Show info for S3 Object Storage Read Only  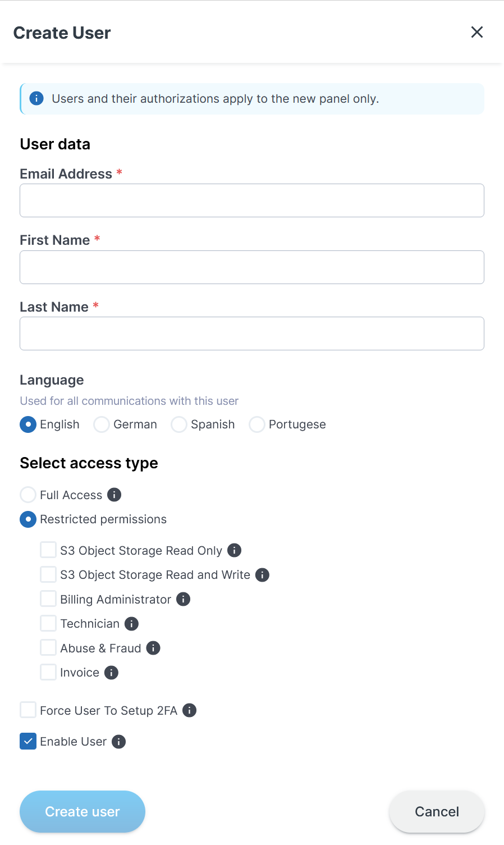234,550
